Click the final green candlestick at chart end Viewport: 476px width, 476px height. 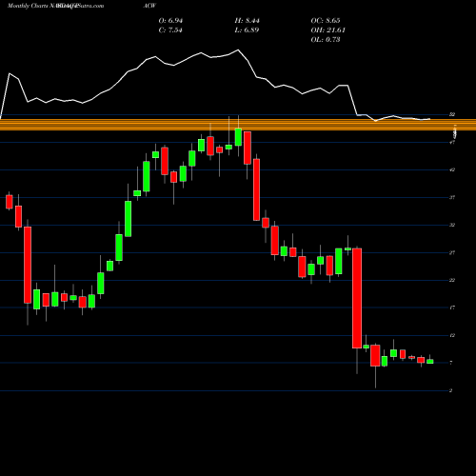430,362
